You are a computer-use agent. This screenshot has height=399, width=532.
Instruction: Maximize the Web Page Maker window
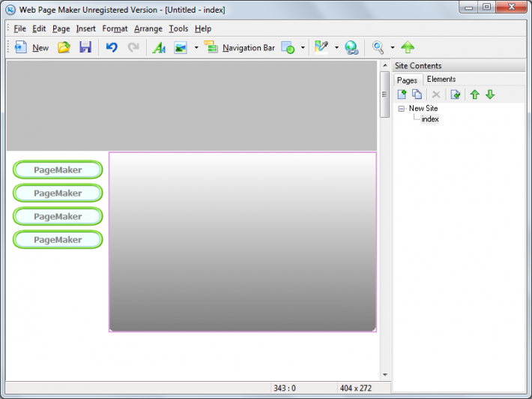tap(486, 7)
